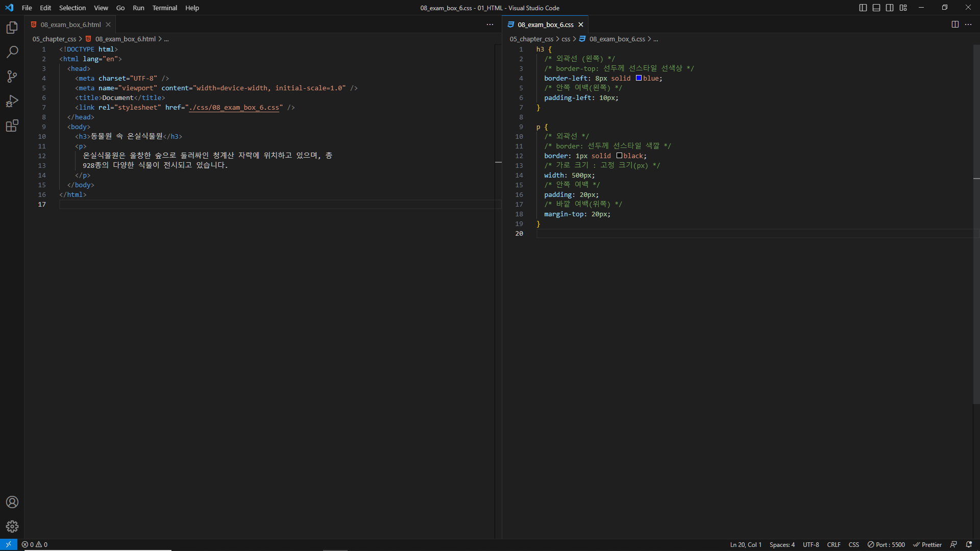Click the blue color swatch

pos(639,78)
